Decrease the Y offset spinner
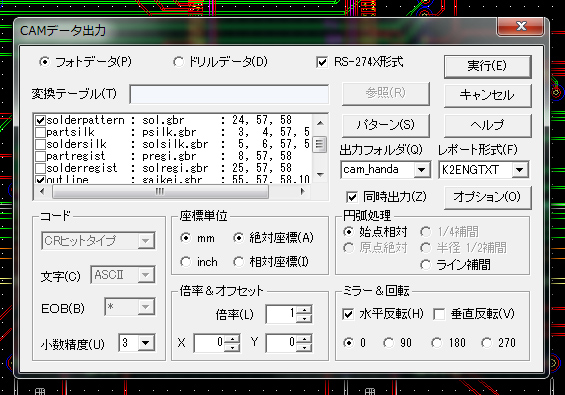The image size is (565, 395). (304, 347)
